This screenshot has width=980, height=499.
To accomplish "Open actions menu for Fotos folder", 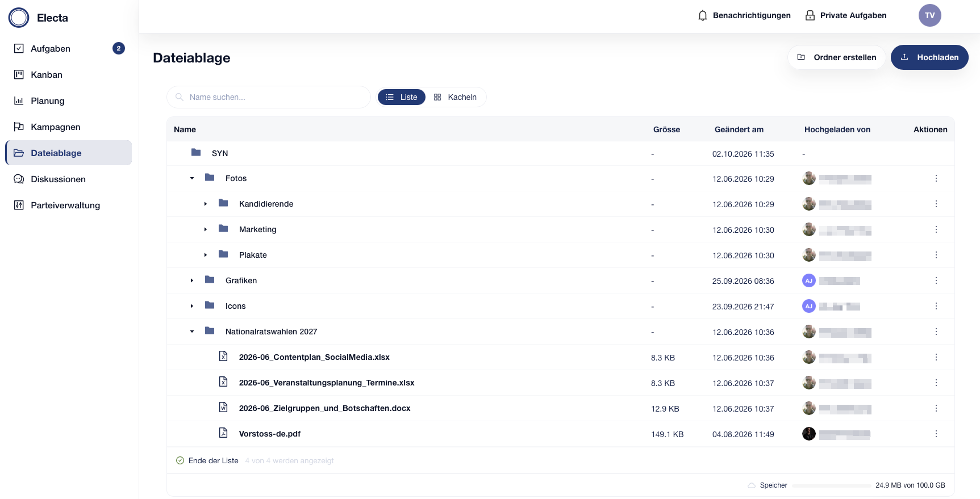I will pyautogui.click(x=936, y=178).
